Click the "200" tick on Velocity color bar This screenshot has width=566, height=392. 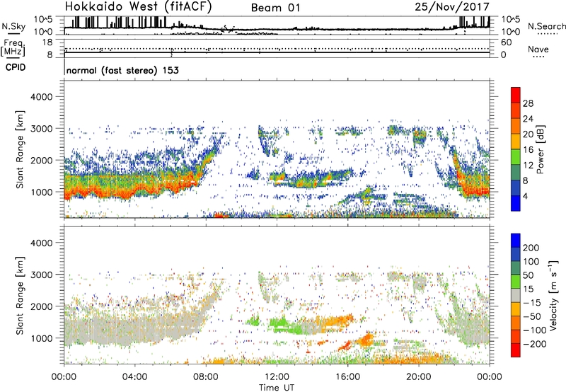[x=531, y=248]
